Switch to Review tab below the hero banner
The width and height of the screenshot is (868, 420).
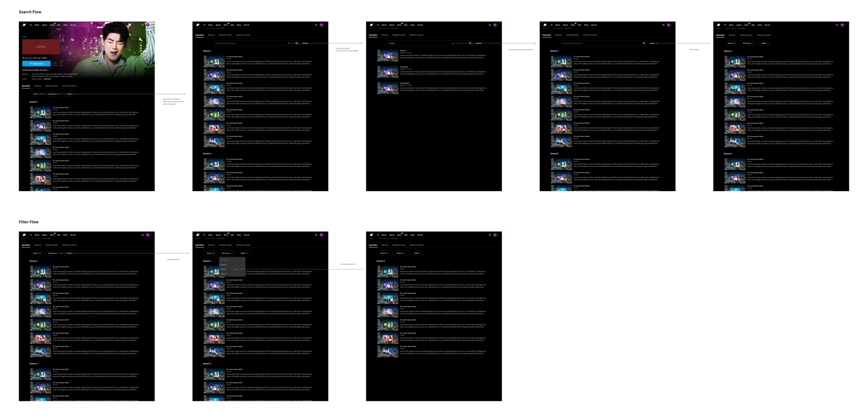coord(38,86)
